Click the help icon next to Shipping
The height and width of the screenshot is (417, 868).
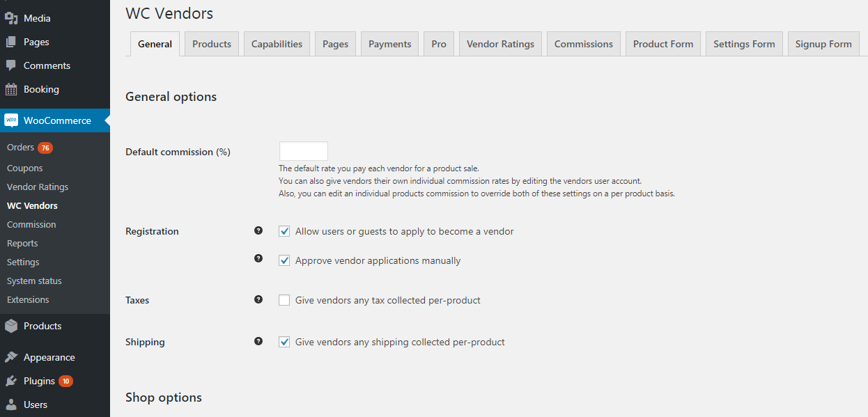click(x=258, y=341)
